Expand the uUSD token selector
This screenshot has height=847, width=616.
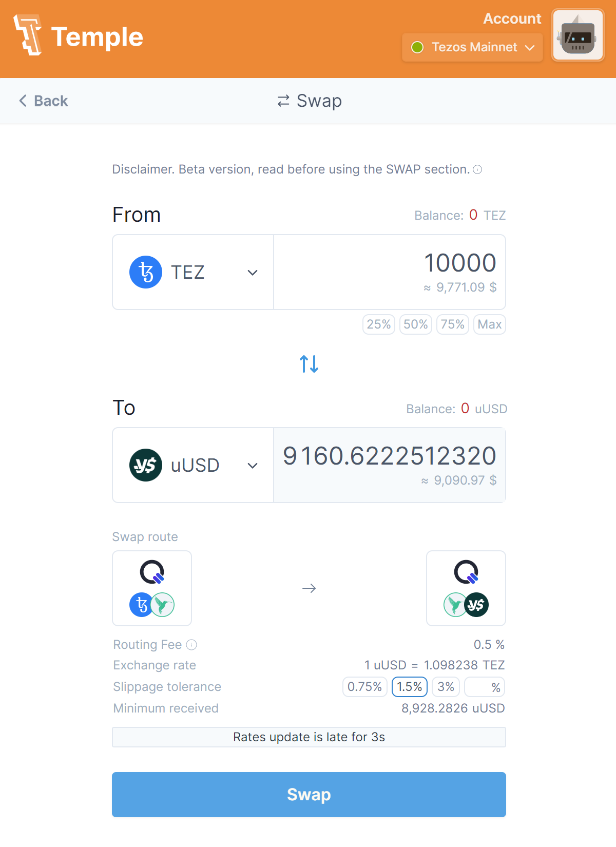pyautogui.click(x=252, y=465)
